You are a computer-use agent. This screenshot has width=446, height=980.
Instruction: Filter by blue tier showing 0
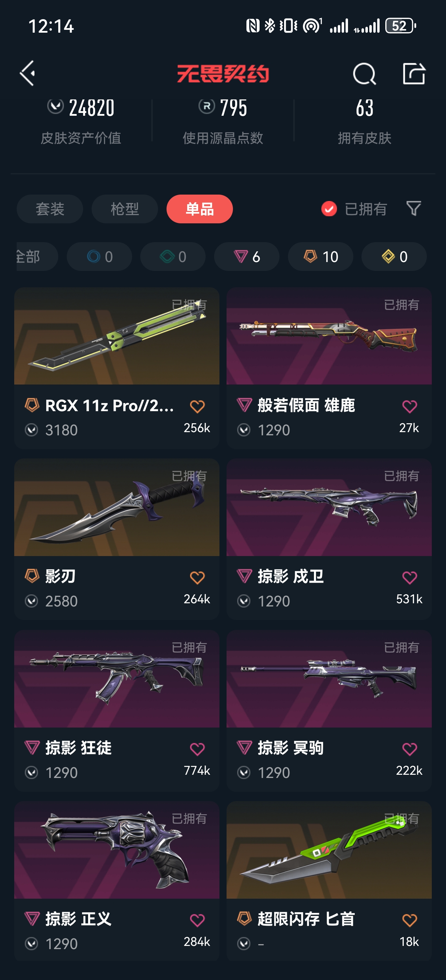coord(99,256)
